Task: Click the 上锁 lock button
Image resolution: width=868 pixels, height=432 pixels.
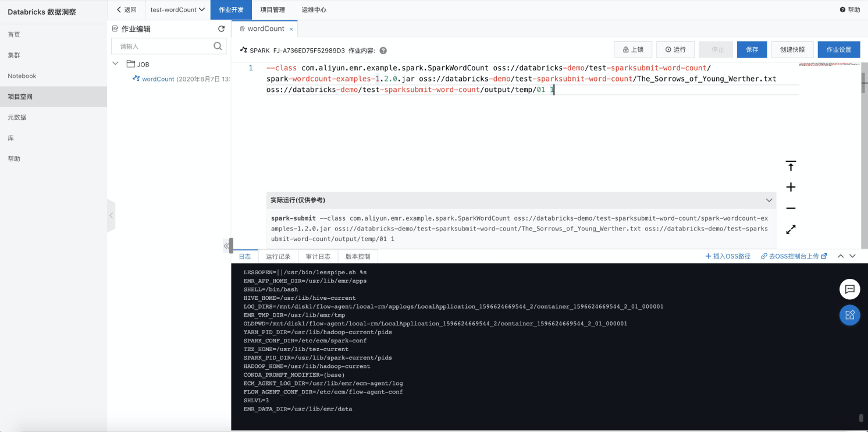Action: coord(633,49)
